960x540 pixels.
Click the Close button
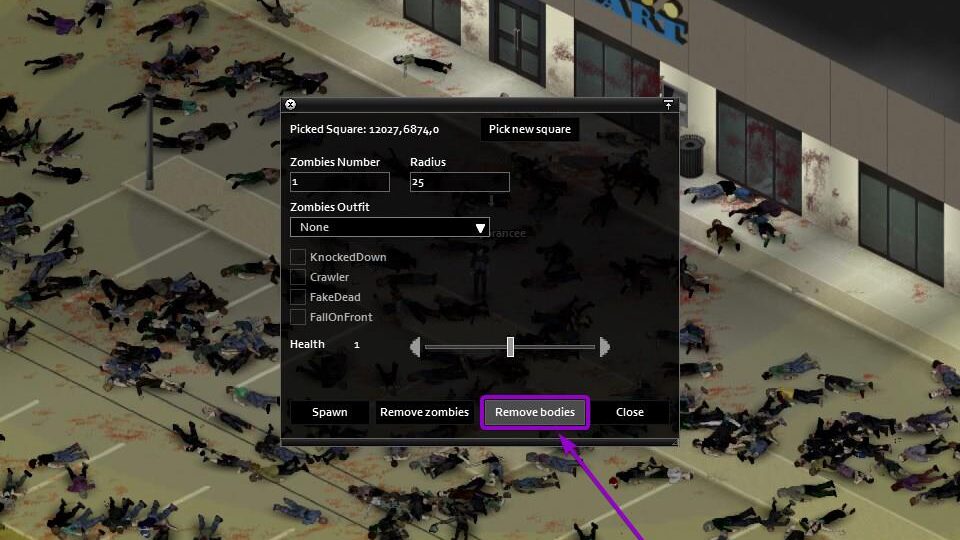point(630,412)
